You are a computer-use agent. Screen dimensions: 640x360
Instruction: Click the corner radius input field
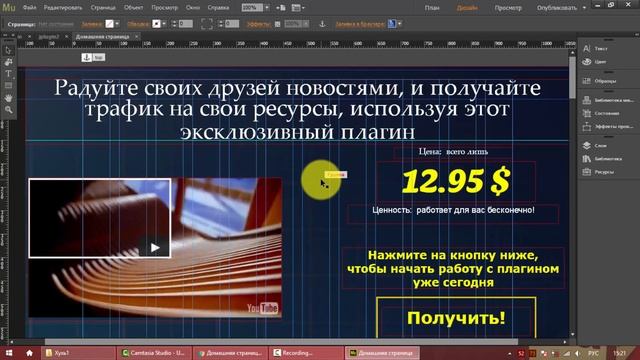[232, 24]
